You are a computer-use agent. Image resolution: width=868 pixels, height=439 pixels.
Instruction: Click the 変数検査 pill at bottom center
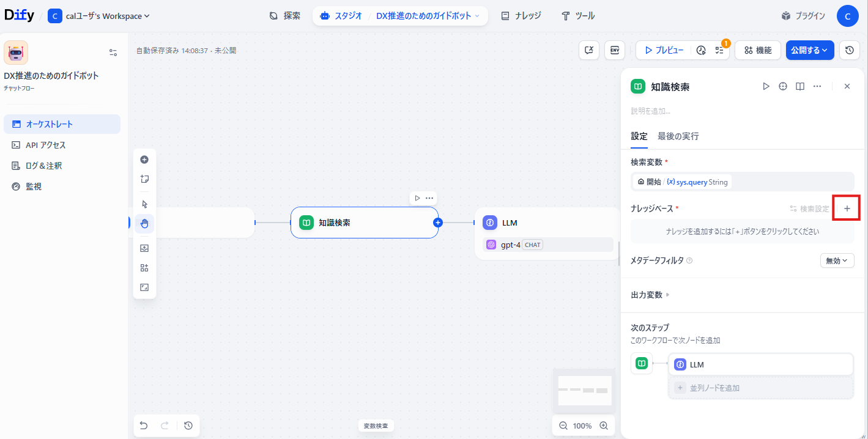(x=376, y=425)
